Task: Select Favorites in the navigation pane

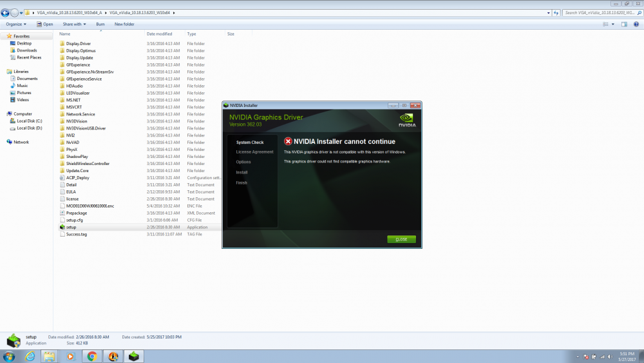Action: 21,36
